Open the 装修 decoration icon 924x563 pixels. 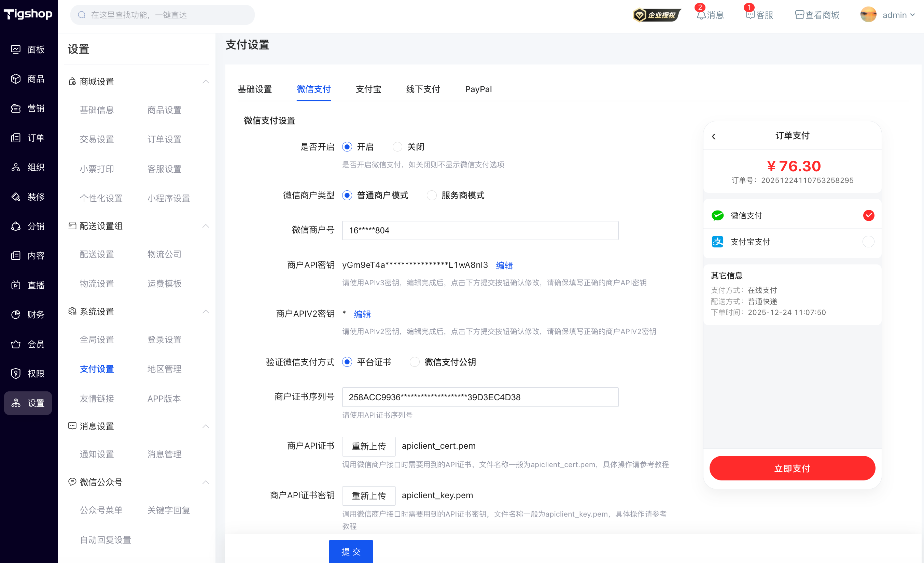click(16, 197)
